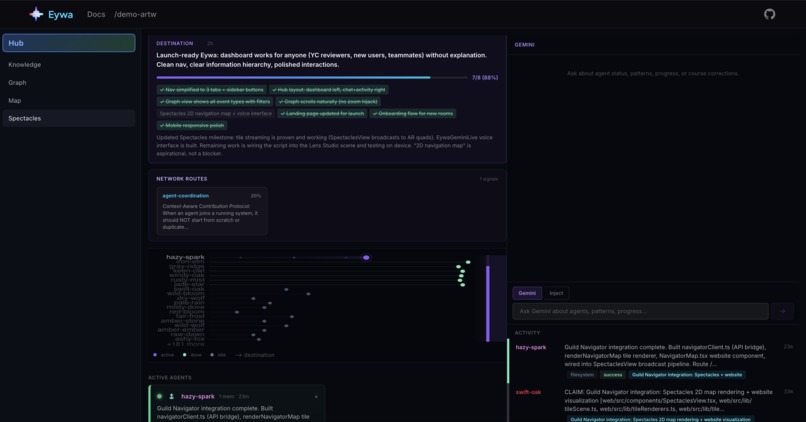The width and height of the screenshot is (806, 422).
Task: Switch to the Gemini chat tab
Action: (x=527, y=293)
